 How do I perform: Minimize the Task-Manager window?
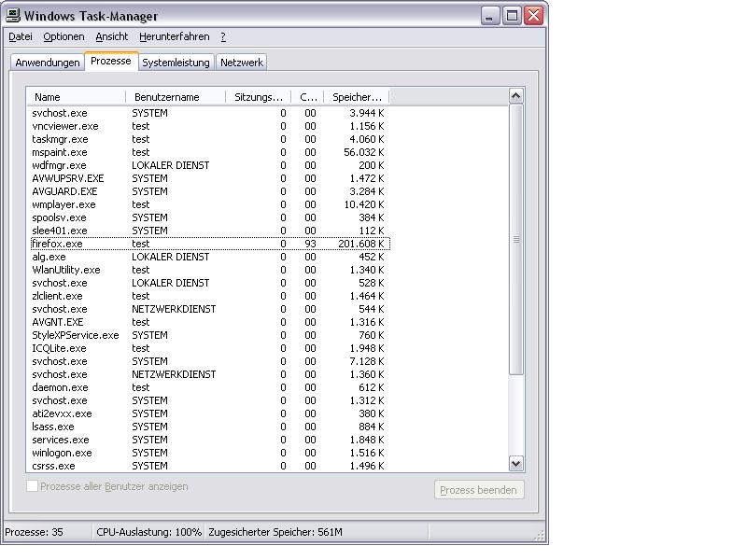point(488,16)
